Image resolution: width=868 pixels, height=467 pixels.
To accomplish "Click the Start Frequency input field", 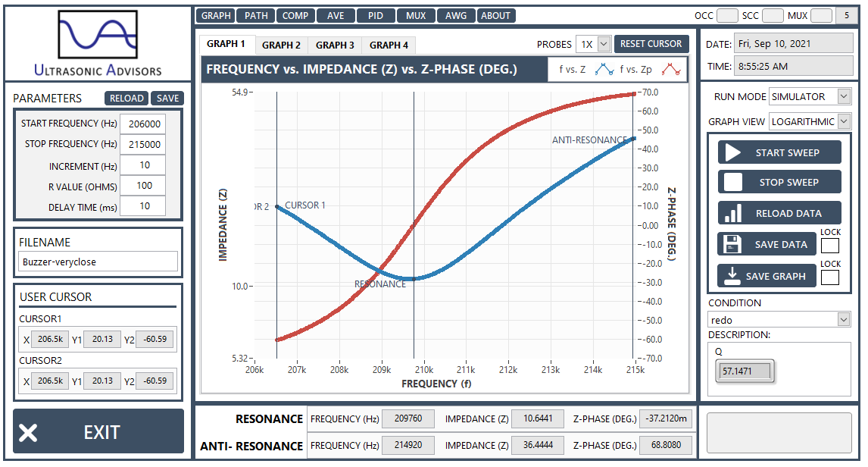I will click(143, 124).
